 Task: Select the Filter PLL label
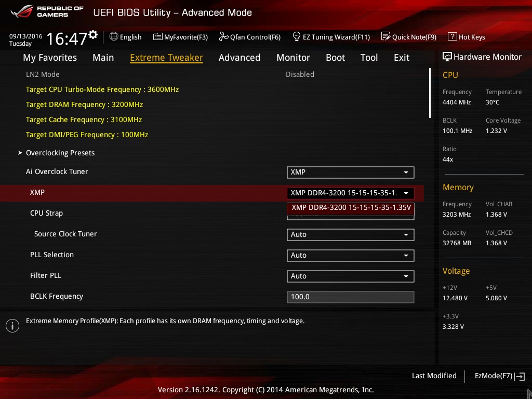[x=46, y=275]
